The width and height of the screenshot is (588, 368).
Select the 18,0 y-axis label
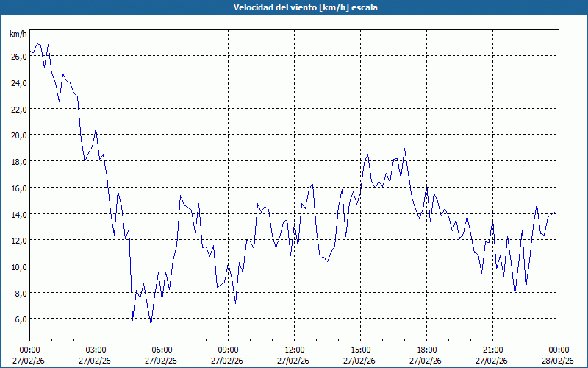click(18, 162)
